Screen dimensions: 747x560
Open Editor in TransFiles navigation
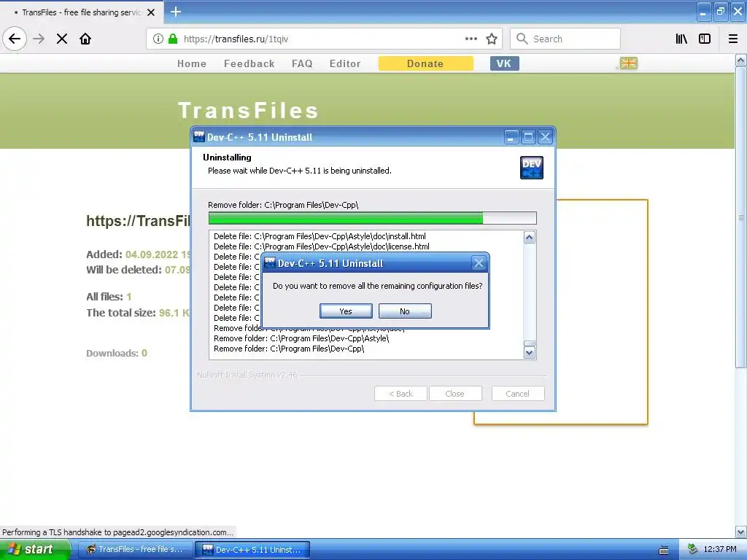[x=345, y=64]
